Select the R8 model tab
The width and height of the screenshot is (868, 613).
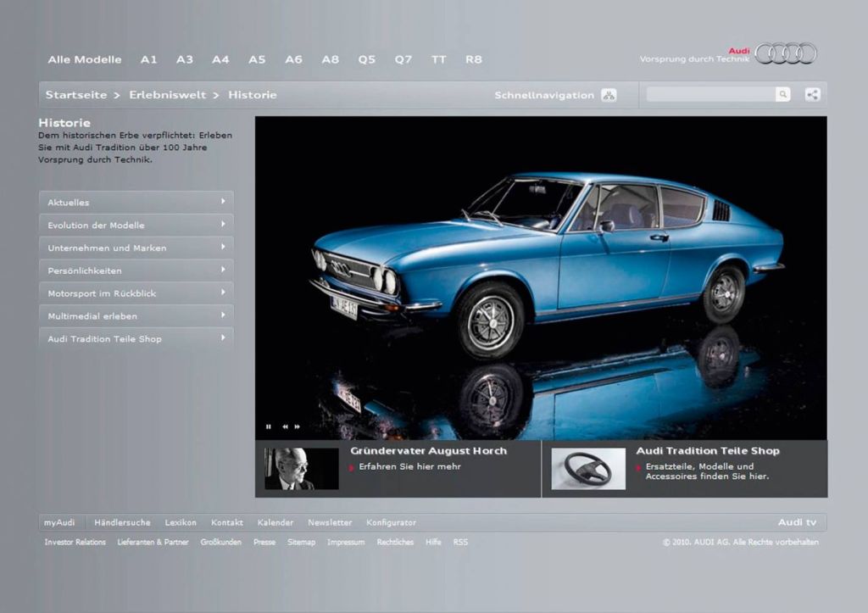coord(474,59)
